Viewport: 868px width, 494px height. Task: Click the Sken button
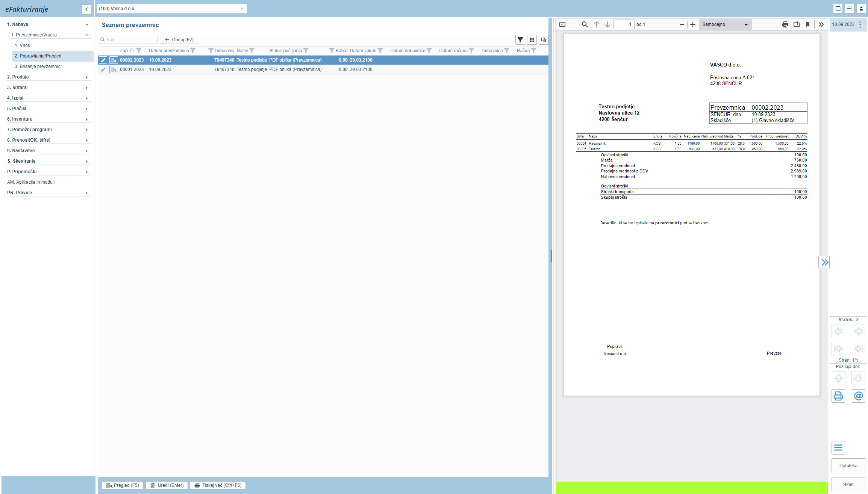click(848, 485)
